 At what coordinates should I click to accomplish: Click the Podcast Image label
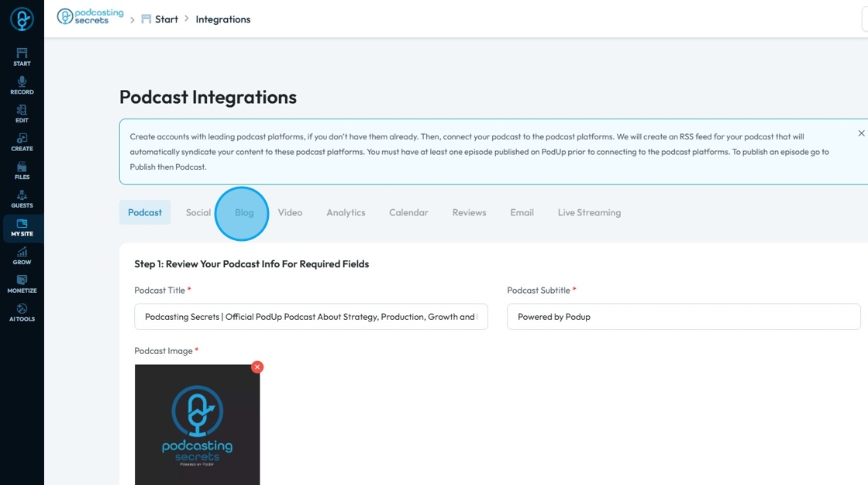point(164,351)
